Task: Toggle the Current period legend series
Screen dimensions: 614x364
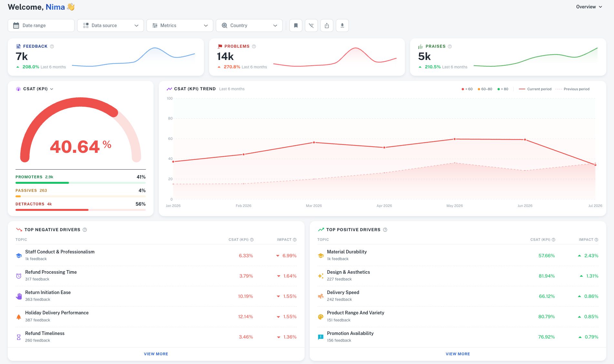Action: point(535,89)
